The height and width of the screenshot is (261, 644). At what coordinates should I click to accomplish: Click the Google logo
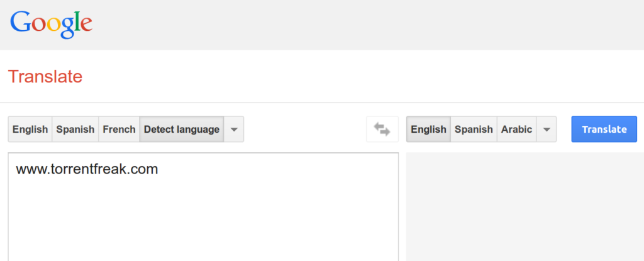52,25
